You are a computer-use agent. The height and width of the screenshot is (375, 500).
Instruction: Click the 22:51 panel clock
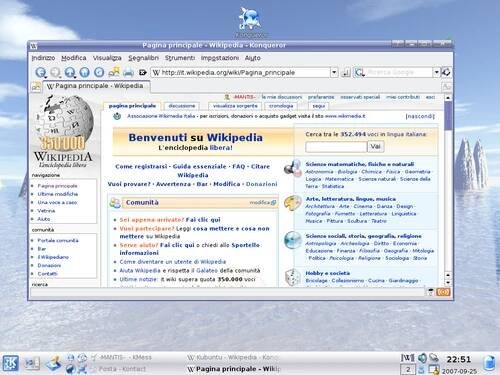pyautogui.click(x=459, y=359)
